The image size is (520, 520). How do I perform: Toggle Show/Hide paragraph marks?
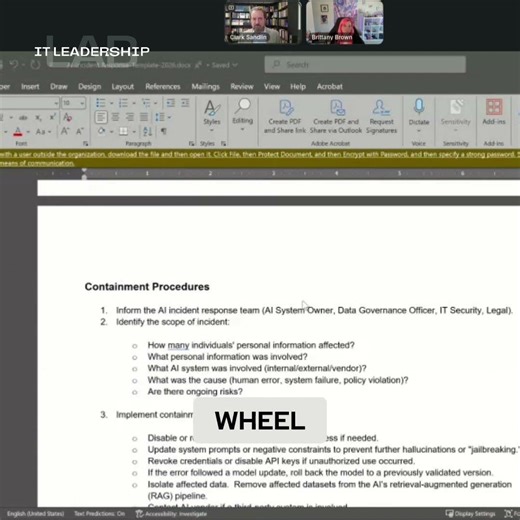(x=164, y=131)
